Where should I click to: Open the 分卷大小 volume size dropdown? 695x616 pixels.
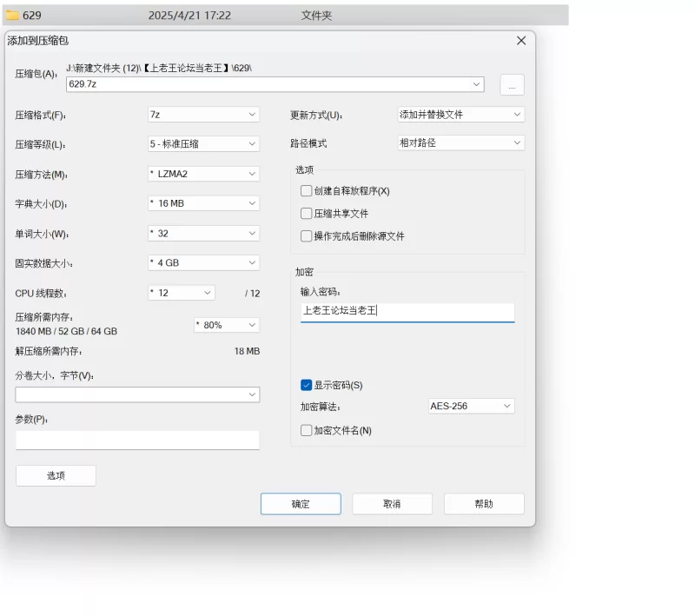(x=137, y=394)
